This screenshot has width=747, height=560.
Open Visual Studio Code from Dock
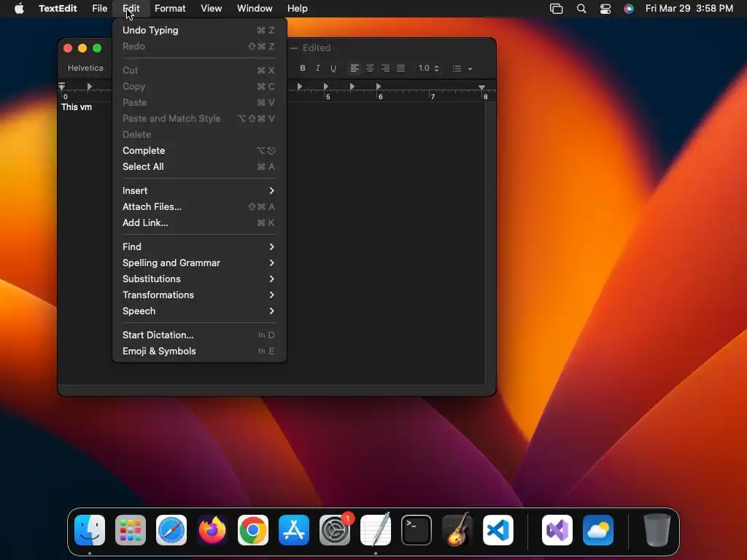[498, 530]
